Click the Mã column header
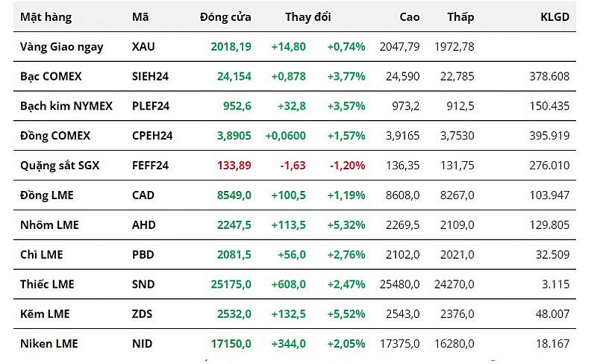Image resolution: width=597 pixels, height=364 pixels. 140,16
